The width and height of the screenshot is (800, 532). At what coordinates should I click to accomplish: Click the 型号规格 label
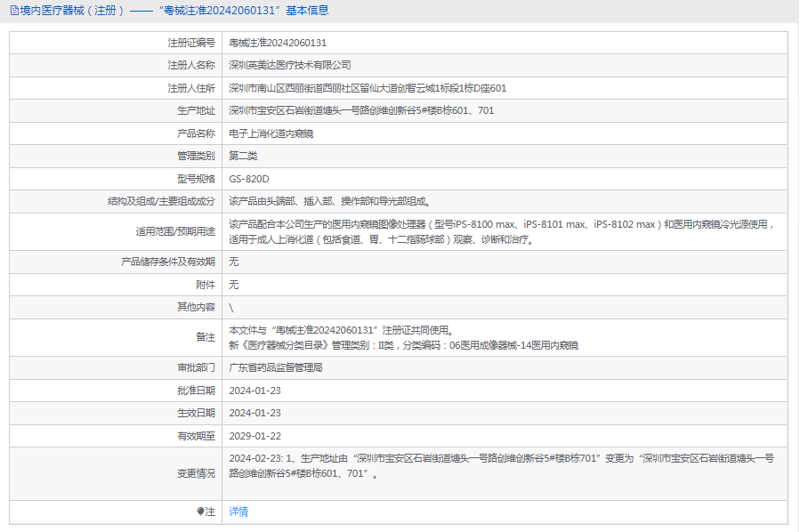click(196, 179)
